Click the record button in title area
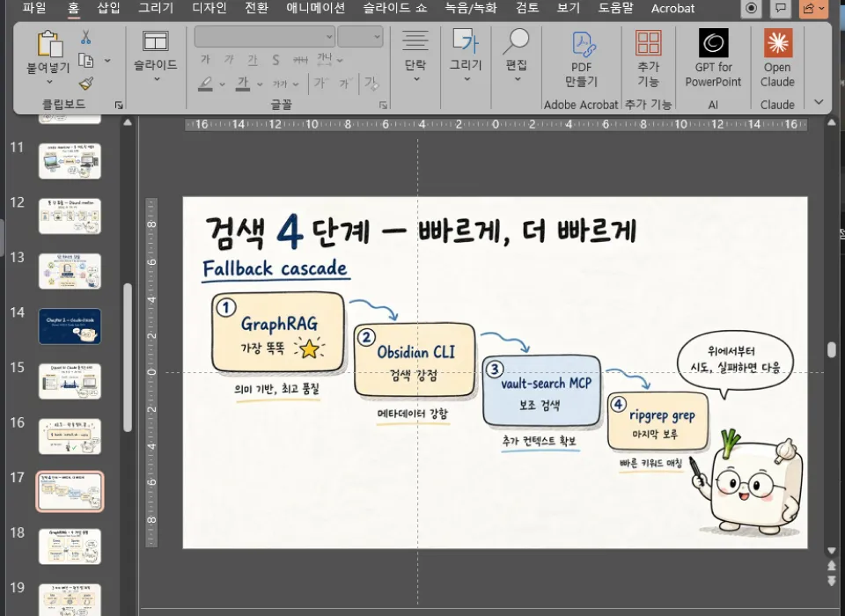 tap(751, 9)
